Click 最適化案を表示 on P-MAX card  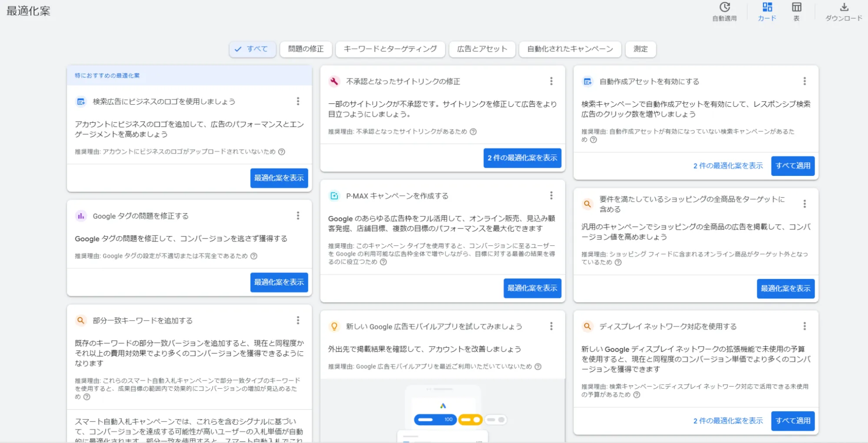532,288
